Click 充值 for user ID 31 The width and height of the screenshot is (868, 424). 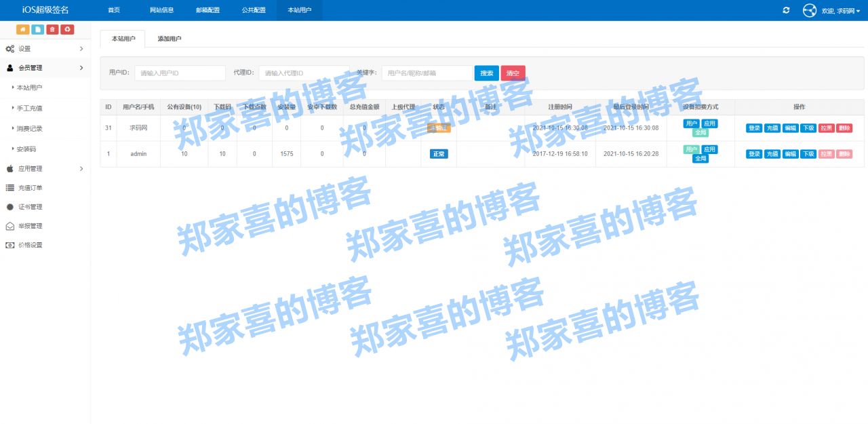pos(772,128)
